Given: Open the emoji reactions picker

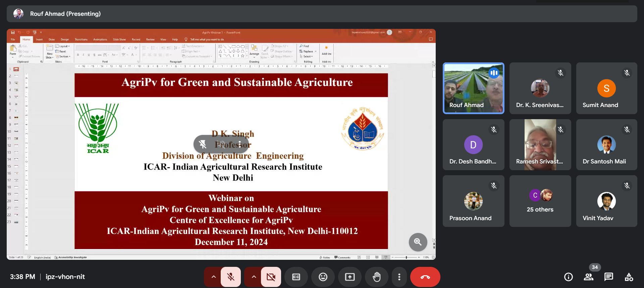Looking at the screenshot, I should coord(323,277).
